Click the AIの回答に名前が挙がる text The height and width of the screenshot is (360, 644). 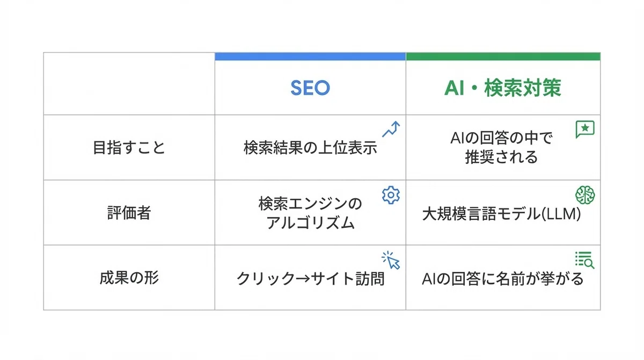tap(503, 278)
